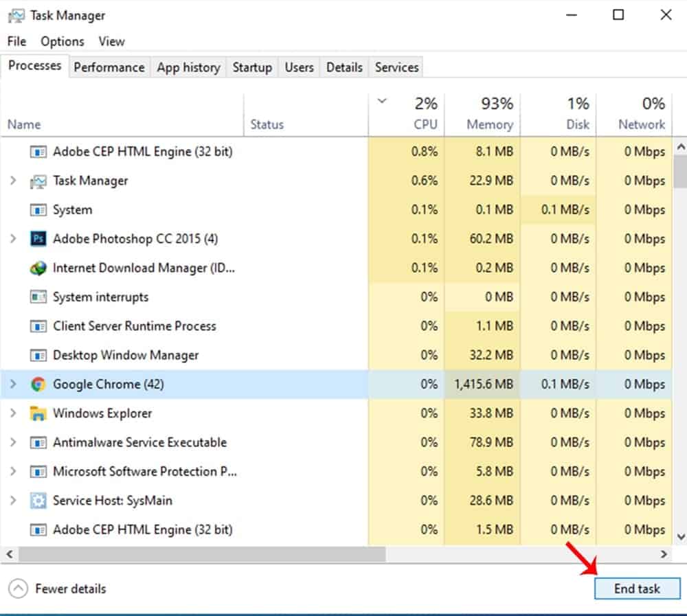Click the Google Chrome icon
Image resolution: width=687 pixels, height=616 pixels.
point(38,385)
